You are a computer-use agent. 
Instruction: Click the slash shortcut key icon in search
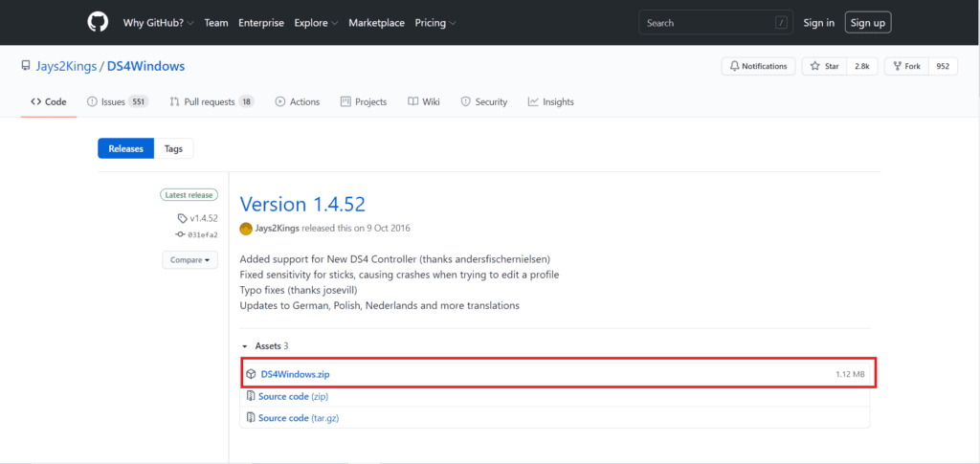(781, 22)
